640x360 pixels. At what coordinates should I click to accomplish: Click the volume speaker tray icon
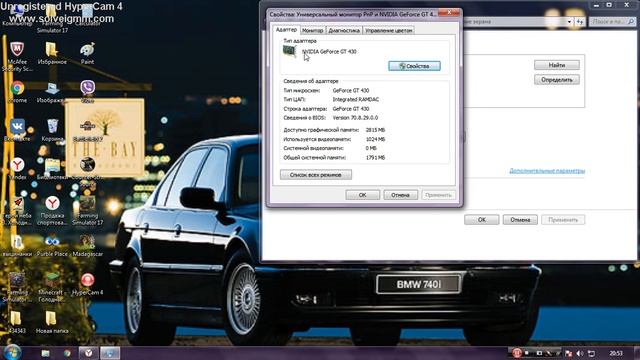coord(580,353)
